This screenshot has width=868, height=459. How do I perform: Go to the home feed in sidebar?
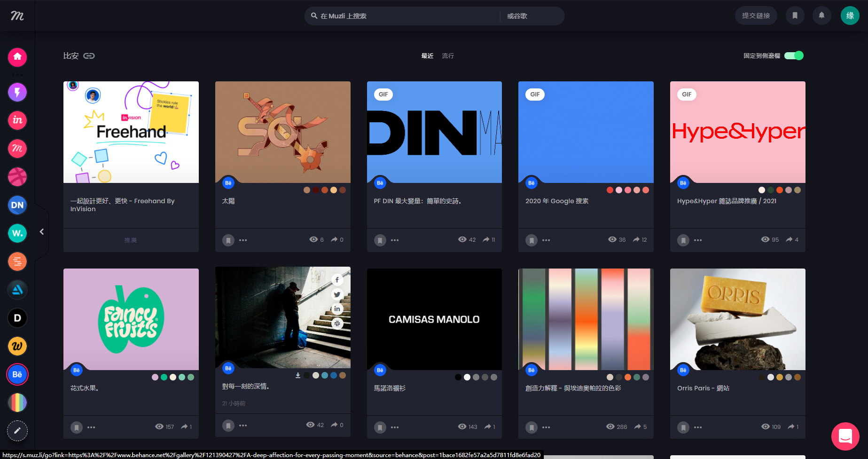[17, 57]
